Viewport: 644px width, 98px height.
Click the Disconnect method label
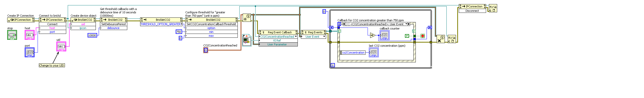(x=472, y=11)
